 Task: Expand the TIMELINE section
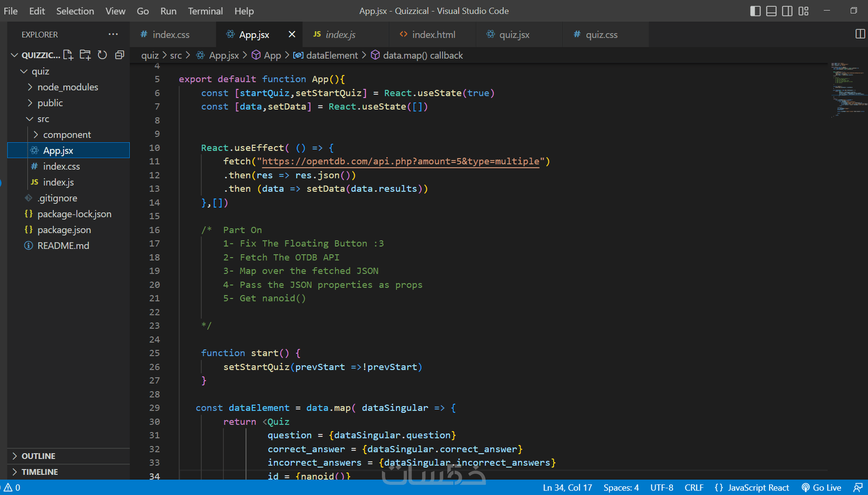68,472
